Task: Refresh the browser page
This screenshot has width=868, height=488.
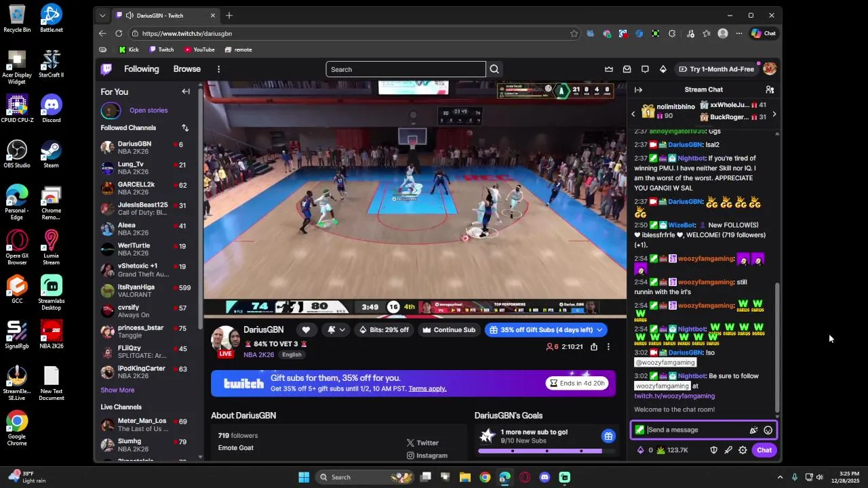Action: tap(119, 33)
